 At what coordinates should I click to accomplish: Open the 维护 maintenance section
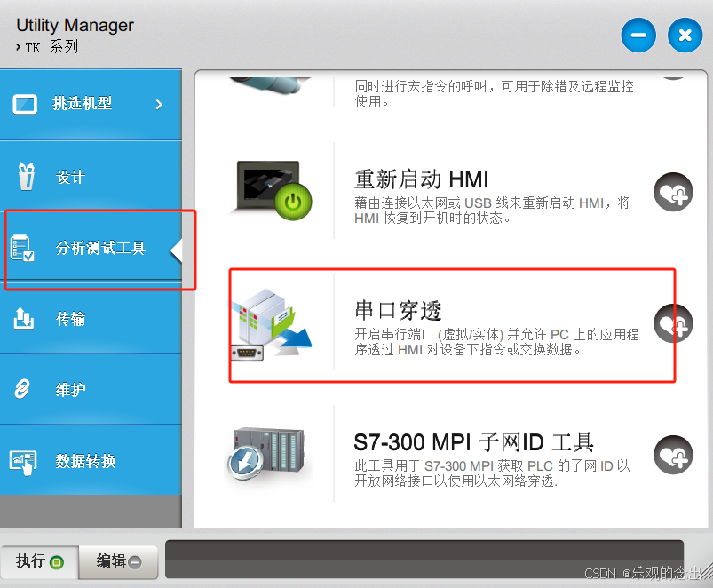pos(91,389)
